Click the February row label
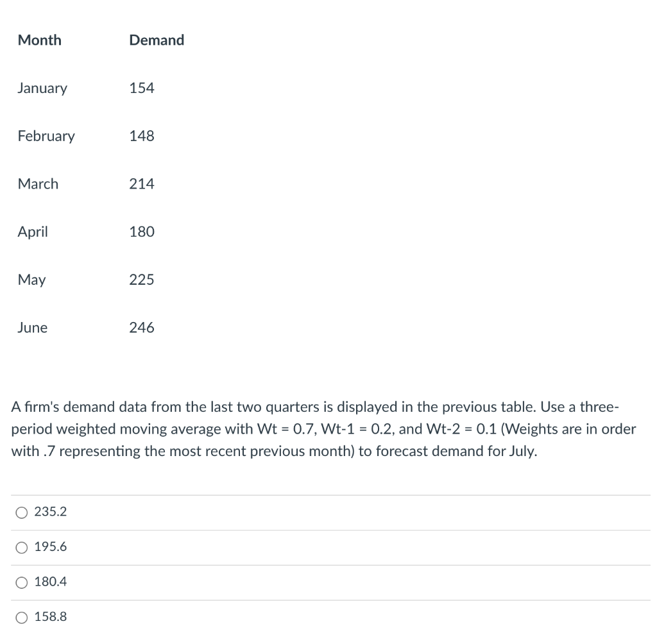 coord(46,136)
